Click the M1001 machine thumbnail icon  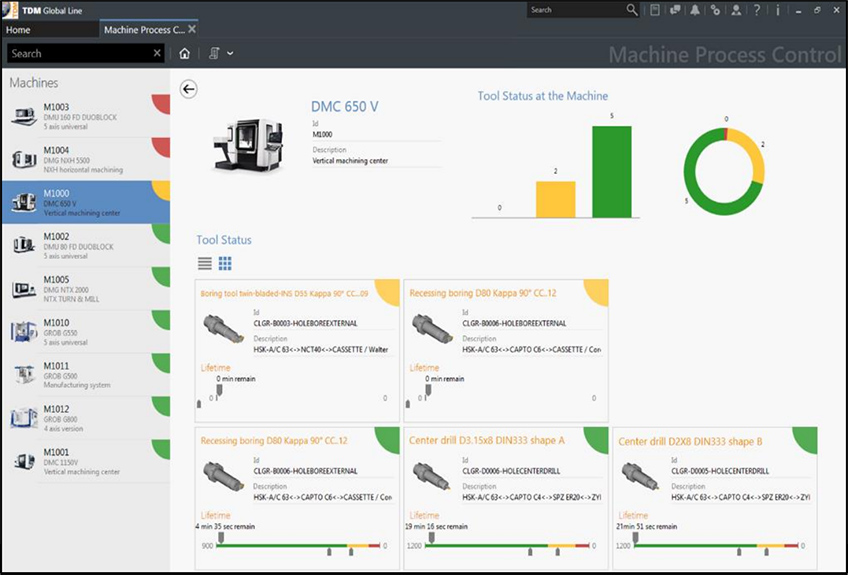point(24,461)
